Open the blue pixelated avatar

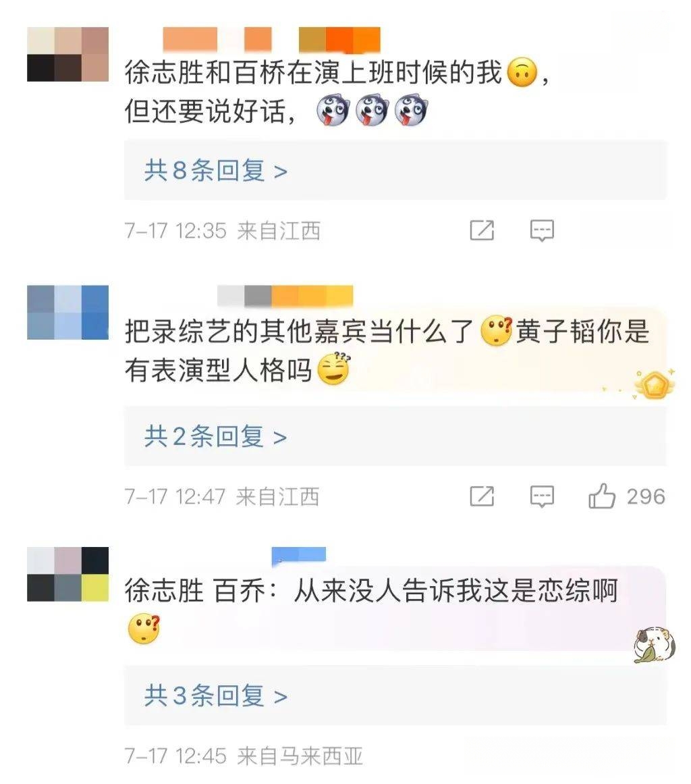click(67, 313)
